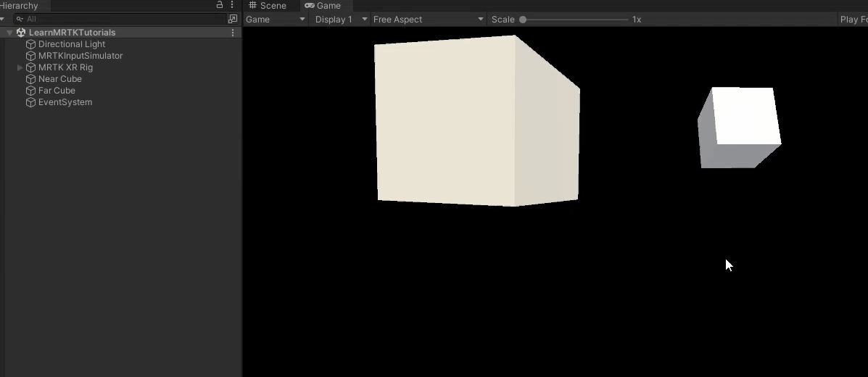Click the Scale slider handle
The image size is (868, 377).
click(523, 20)
